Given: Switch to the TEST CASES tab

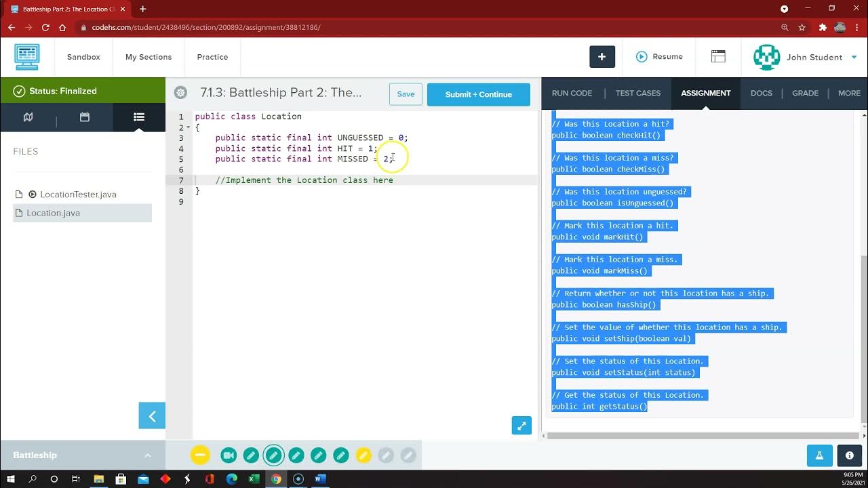Looking at the screenshot, I should pyautogui.click(x=638, y=94).
